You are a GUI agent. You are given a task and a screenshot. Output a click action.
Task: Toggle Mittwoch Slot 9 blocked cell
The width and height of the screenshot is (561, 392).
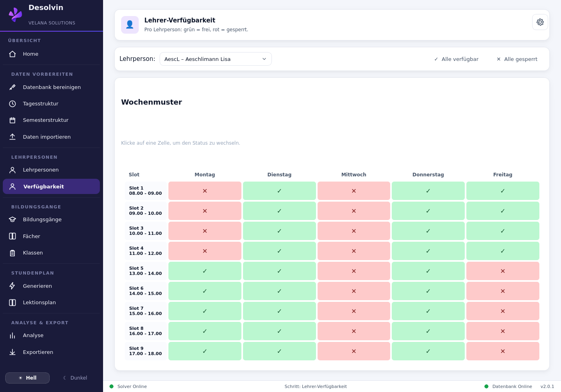[x=354, y=351]
